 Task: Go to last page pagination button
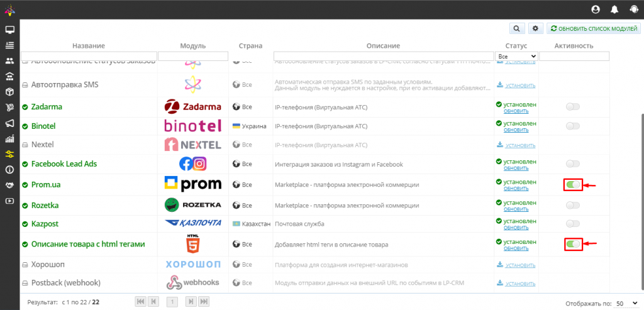204,302
